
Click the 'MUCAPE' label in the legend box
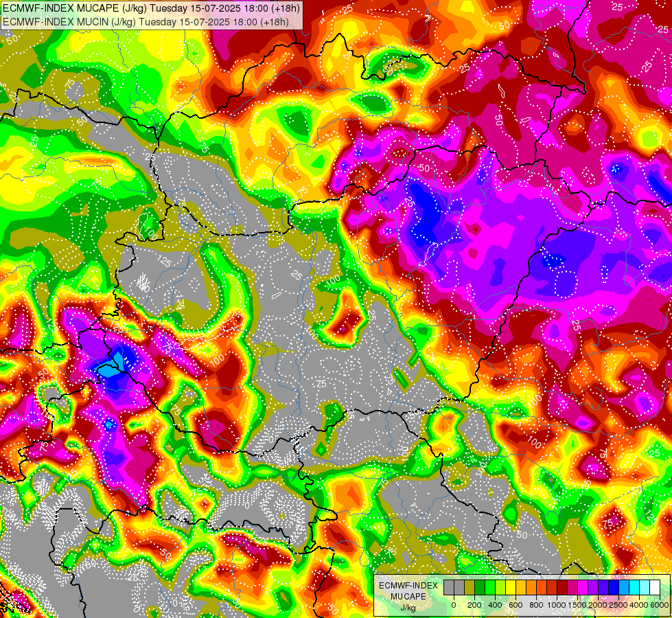408,597
